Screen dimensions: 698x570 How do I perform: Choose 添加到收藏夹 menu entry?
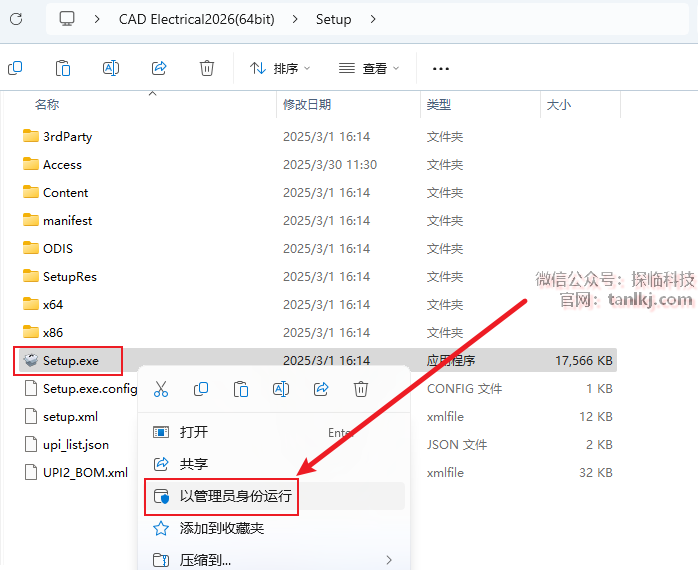[275, 528]
